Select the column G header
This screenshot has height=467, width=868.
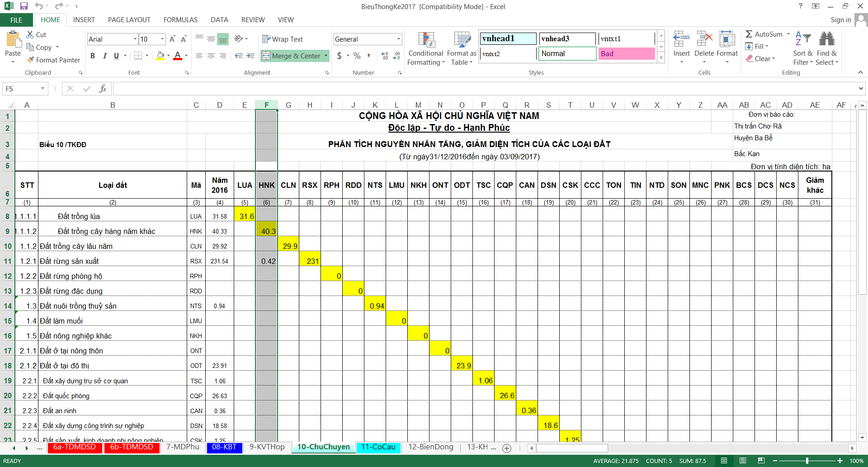pyautogui.click(x=288, y=105)
